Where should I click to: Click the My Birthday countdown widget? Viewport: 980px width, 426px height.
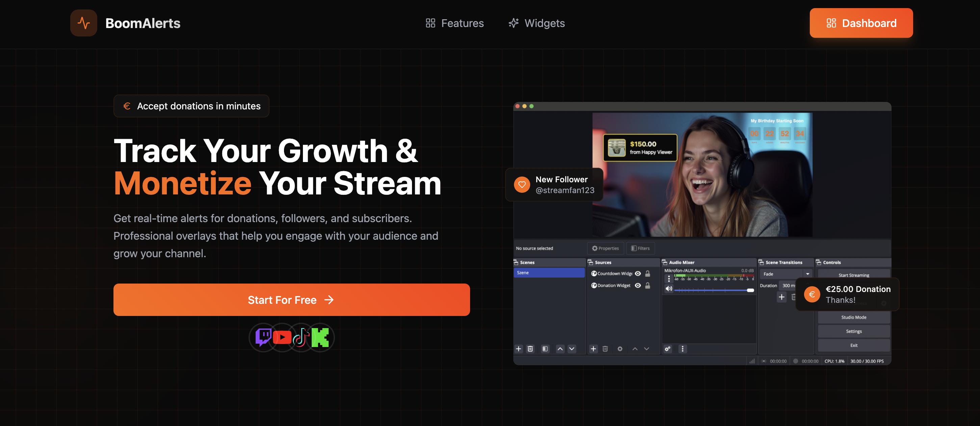click(x=777, y=131)
